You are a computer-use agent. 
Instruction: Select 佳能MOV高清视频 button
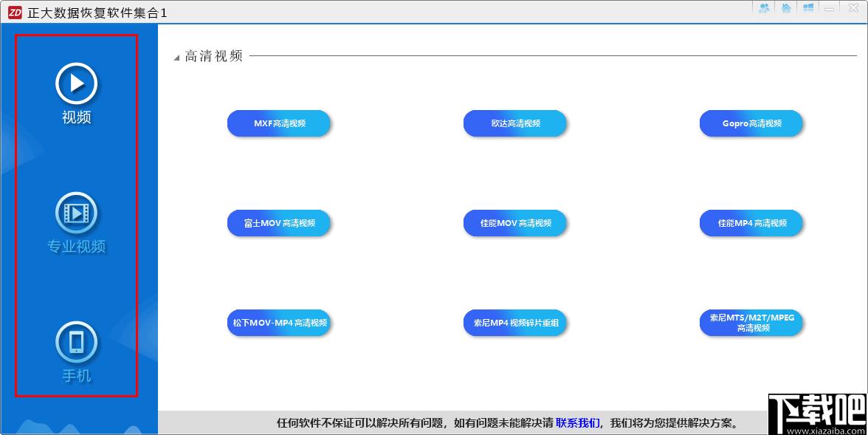pos(515,223)
